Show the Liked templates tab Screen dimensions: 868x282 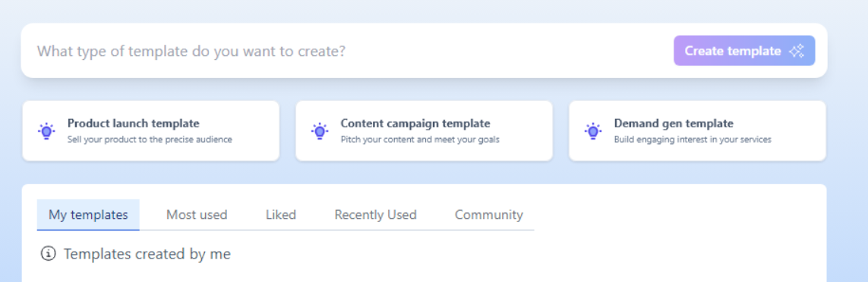[281, 215]
